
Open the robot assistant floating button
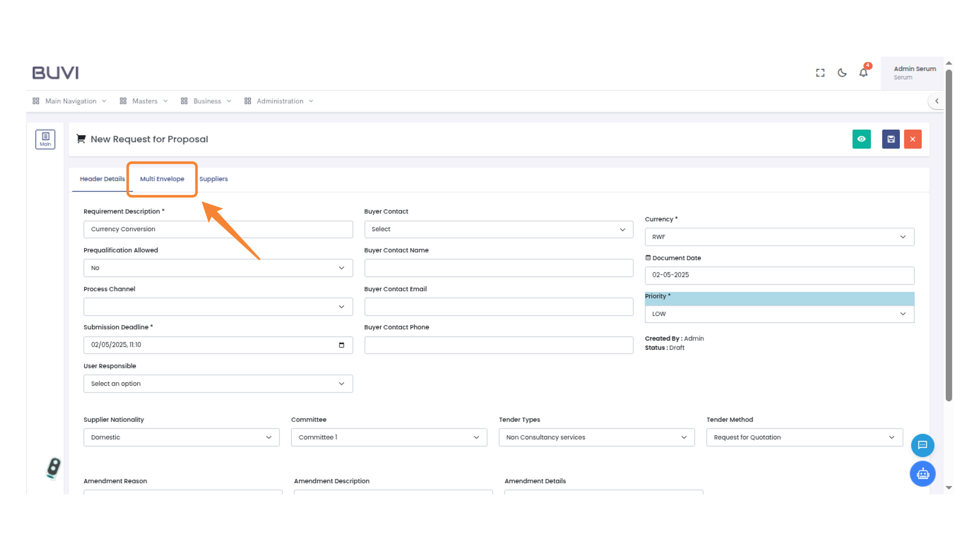click(x=922, y=474)
